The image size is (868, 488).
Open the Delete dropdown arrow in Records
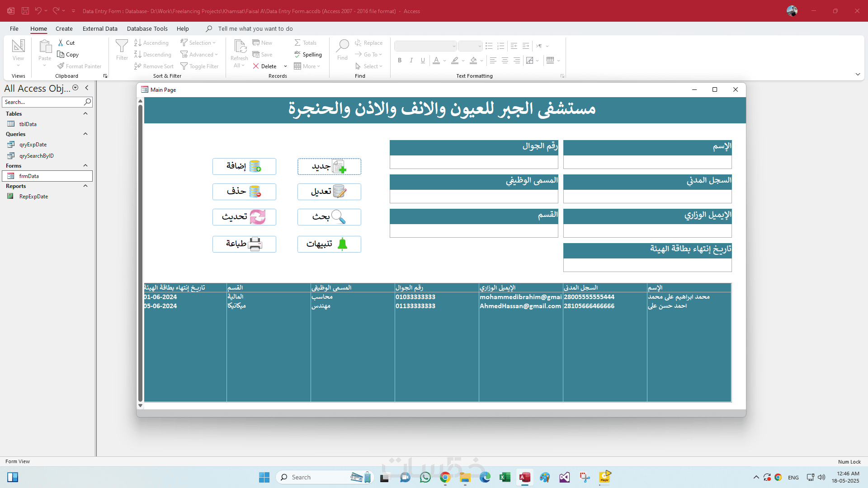point(285,66)
